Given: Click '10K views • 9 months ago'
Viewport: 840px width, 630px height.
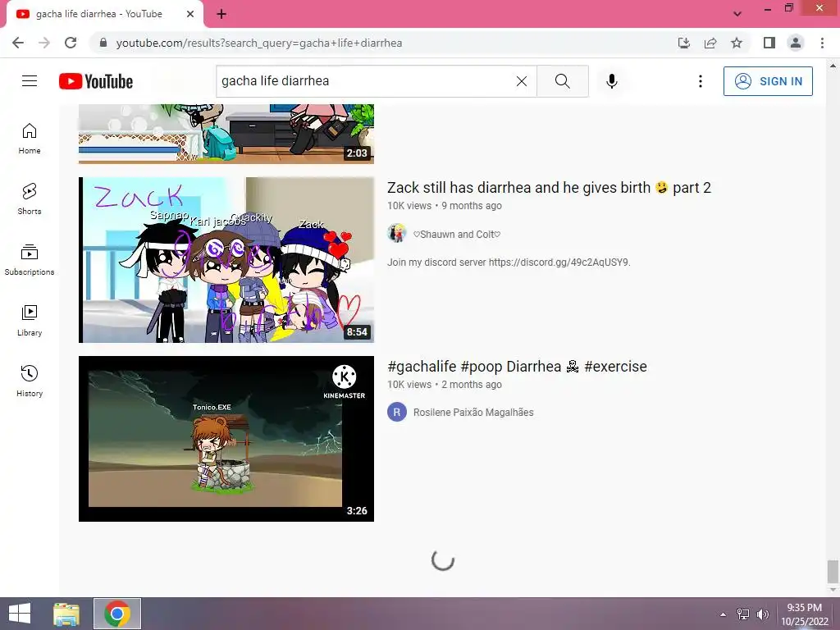Looking at the screenshot, I should [445, 206].
